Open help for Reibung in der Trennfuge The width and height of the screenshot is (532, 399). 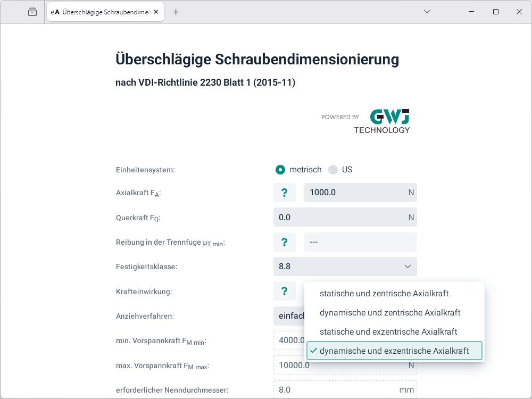[x=285, y=242]
